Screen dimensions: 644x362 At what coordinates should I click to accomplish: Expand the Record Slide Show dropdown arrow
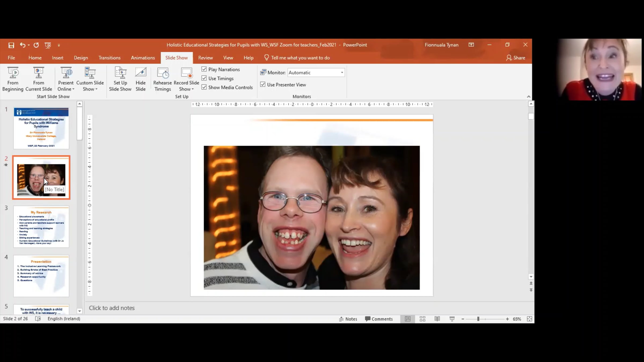[193, 89]
